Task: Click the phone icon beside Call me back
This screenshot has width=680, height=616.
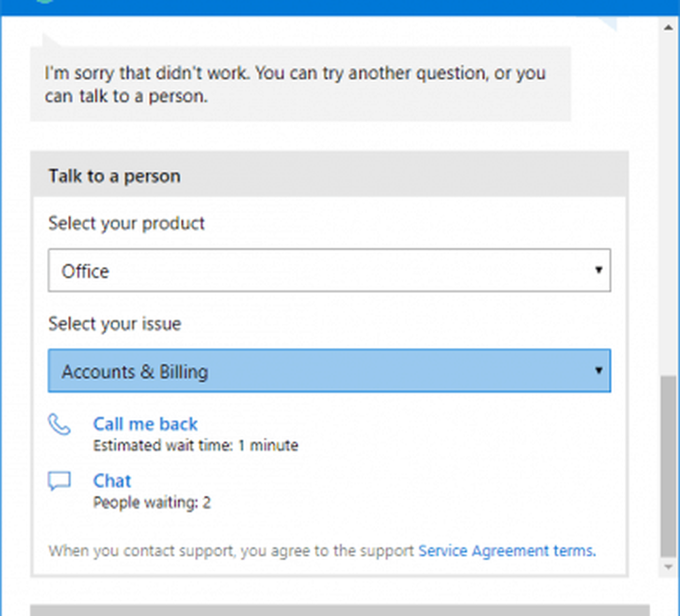Action: (59, 424)
